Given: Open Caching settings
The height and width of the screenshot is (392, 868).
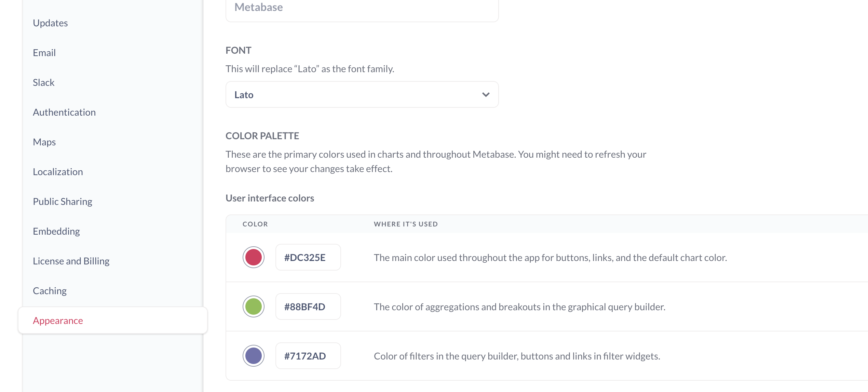Looking at the screenshot, I should coord(50,290).
